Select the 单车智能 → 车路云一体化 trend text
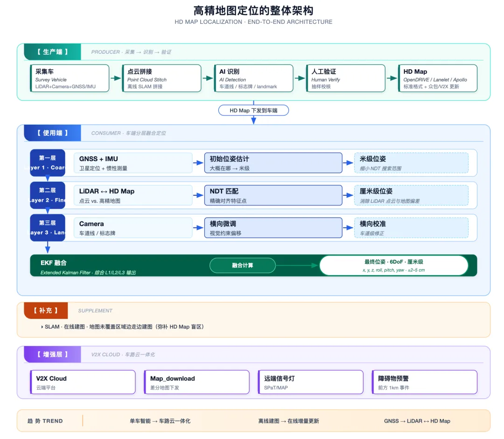 [x=160, y=421]
